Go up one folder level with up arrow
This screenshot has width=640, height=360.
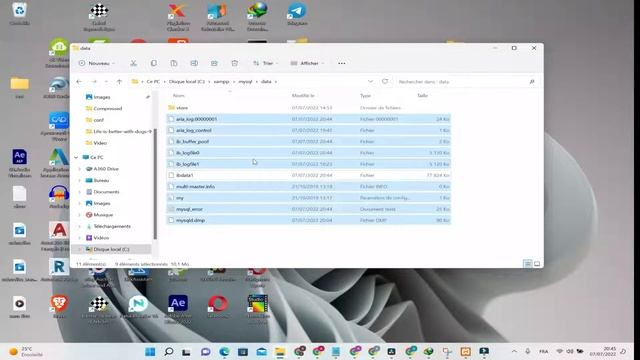(119, 82)
